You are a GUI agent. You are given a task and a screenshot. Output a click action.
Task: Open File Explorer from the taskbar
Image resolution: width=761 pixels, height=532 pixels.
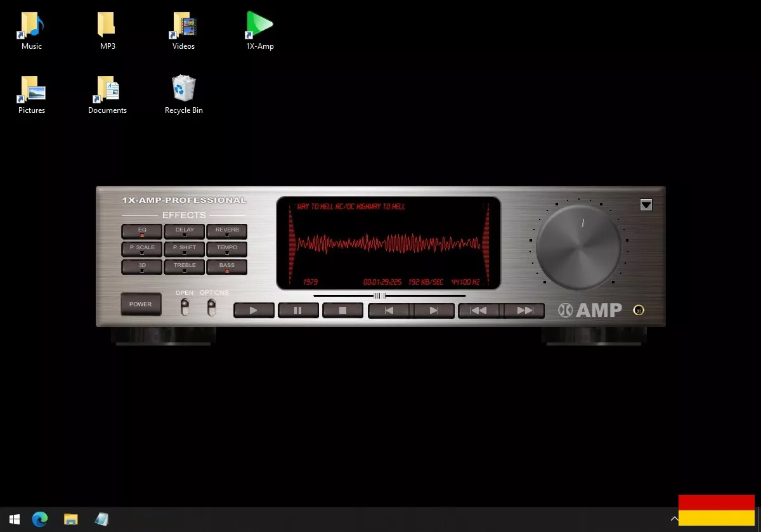71,519
